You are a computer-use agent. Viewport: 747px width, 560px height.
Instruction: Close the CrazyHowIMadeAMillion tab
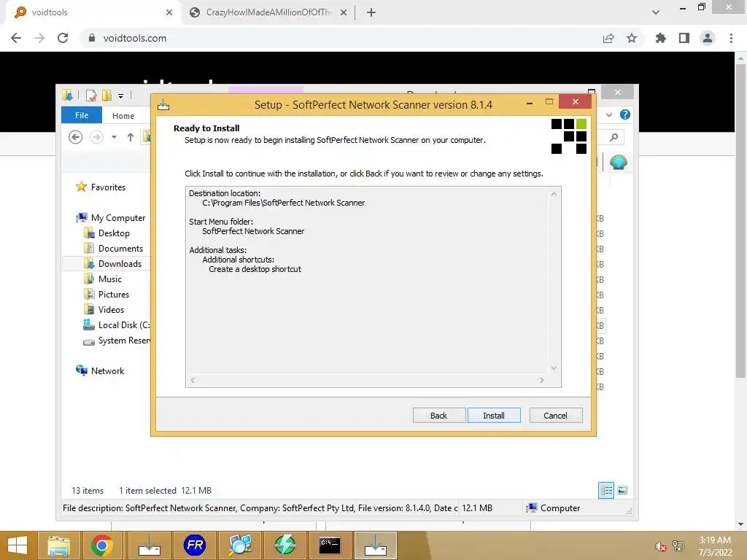(344, 12)
